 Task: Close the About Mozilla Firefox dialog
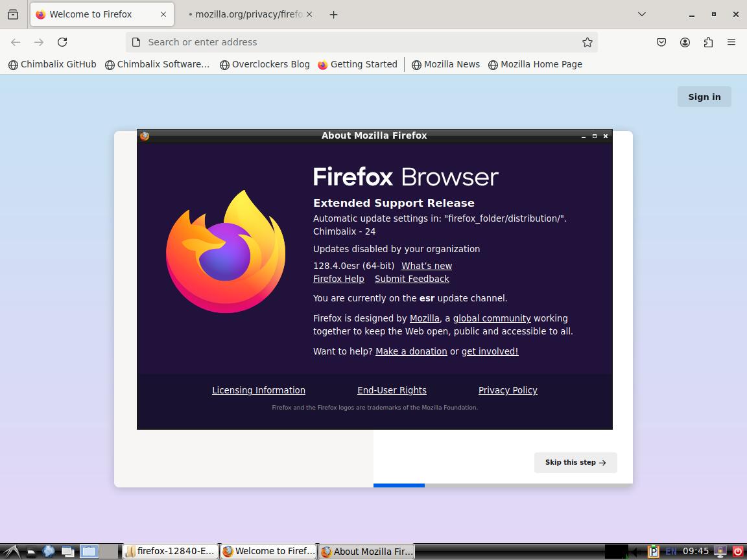(606, 136)
